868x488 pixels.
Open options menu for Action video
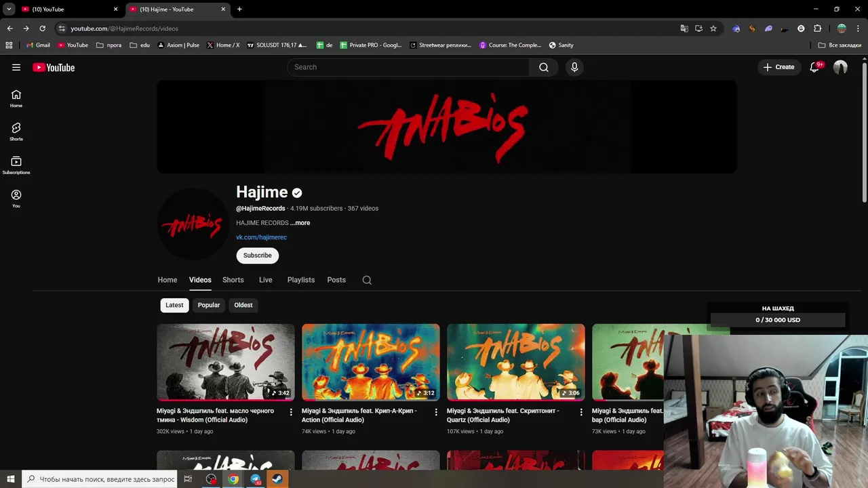(x=436, y=412)
